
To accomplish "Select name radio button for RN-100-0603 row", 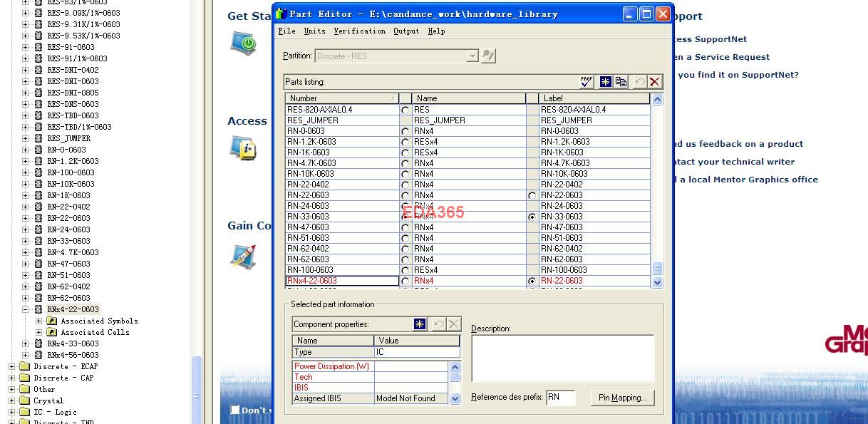I will [x=405, y=270].
